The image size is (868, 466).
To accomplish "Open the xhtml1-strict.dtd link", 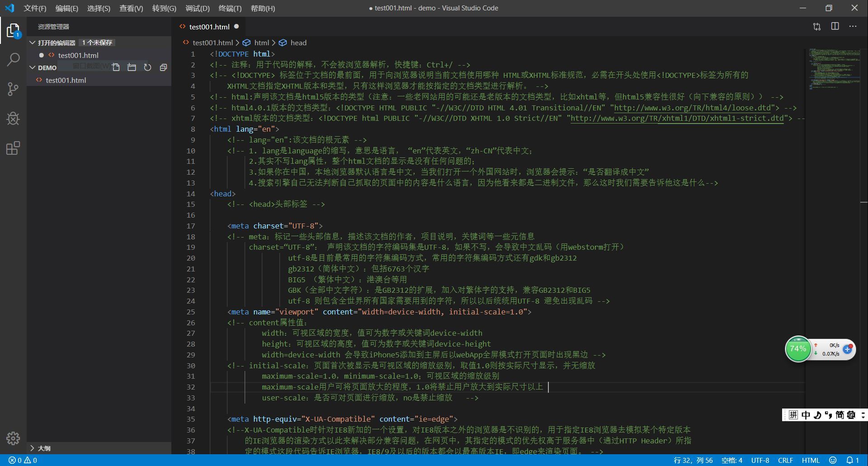I will (x=677, y=118).
